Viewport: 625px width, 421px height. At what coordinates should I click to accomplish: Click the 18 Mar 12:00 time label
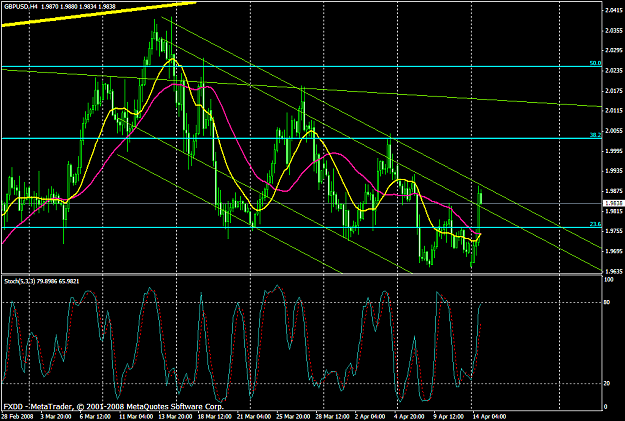(214, 416)
